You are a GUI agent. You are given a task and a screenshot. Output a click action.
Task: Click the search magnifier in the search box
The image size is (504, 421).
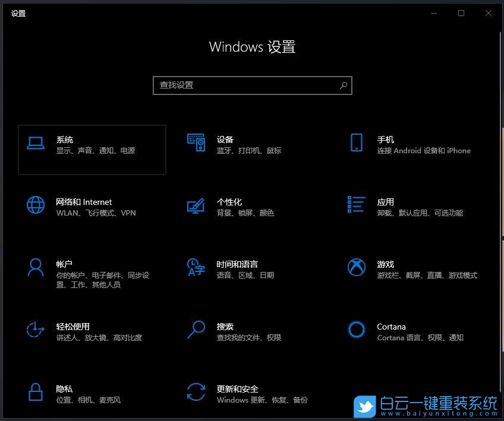point(343,86)
